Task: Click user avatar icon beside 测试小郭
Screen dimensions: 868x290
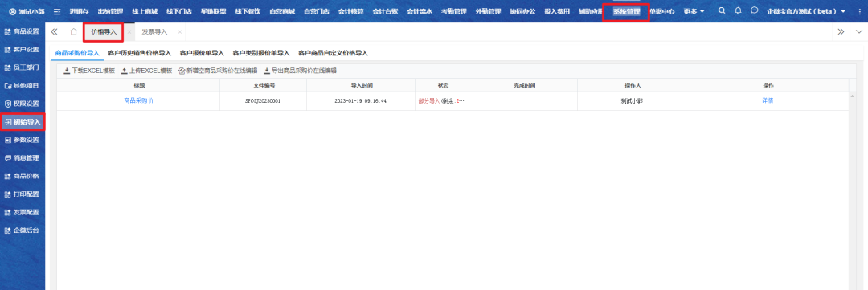Action: click(13, 11)
